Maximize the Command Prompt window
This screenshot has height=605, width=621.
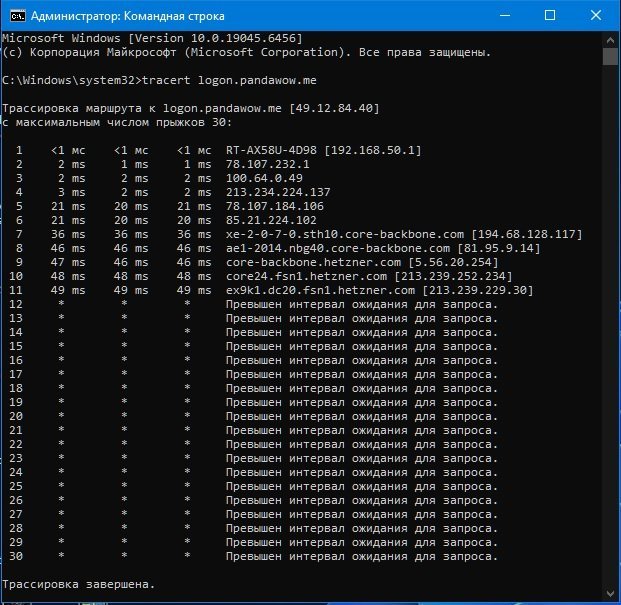click(x=547, y=16)
